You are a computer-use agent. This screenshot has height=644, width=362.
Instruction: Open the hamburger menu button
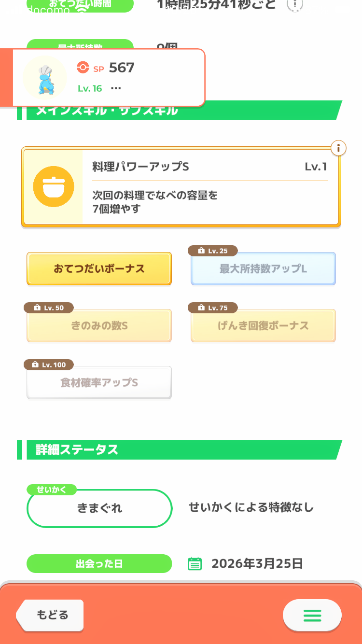[312, 616]
